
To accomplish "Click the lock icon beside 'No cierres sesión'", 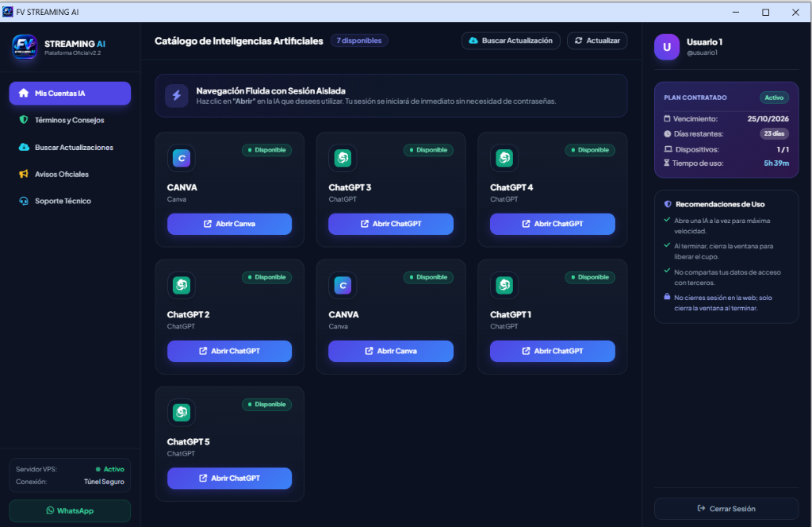I will point(667,297).
